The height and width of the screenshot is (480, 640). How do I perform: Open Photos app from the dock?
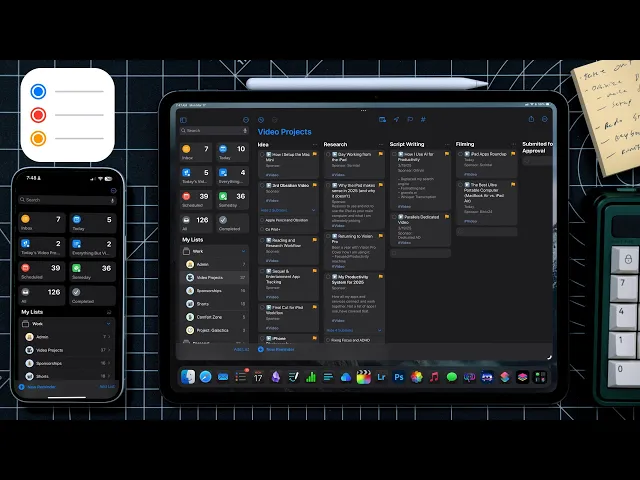pos(416,377)
